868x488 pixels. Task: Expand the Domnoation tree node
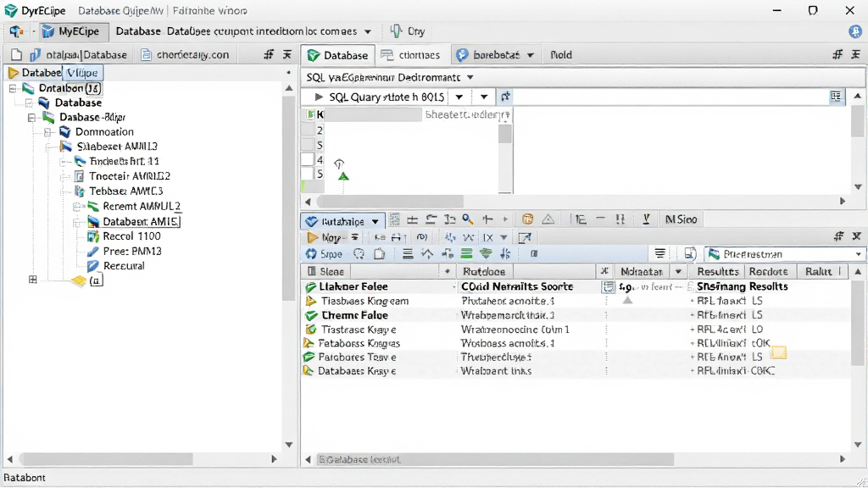click(x=48, y=132)
